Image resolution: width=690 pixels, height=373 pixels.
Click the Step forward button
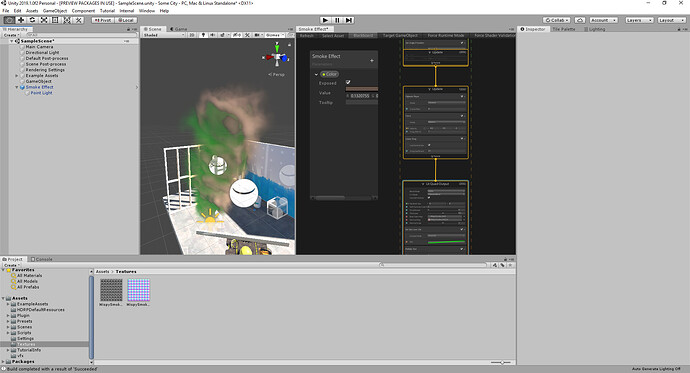(x=349, y=20)
